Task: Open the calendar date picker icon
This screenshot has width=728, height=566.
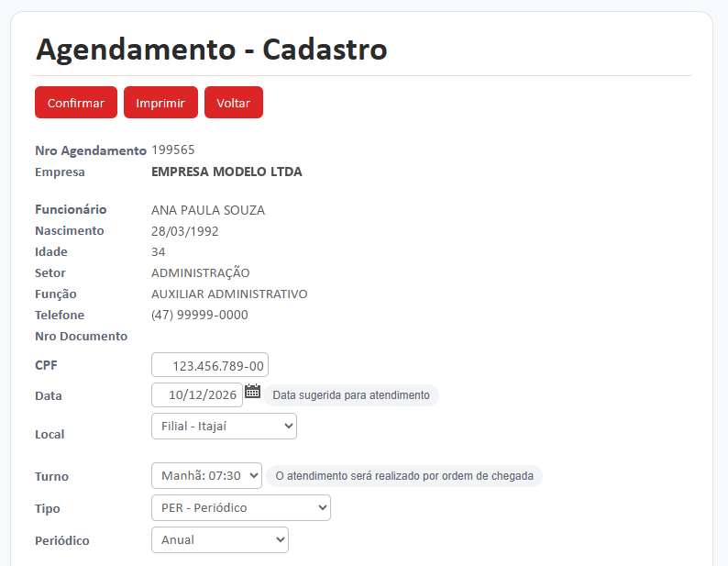Action: [252, 392]
